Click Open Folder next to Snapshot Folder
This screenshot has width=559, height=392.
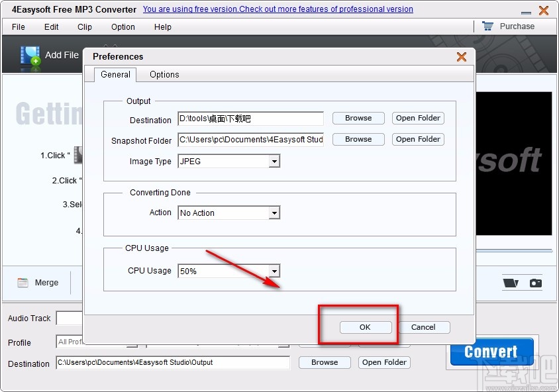pyautogui.click(x=418, y=139)
